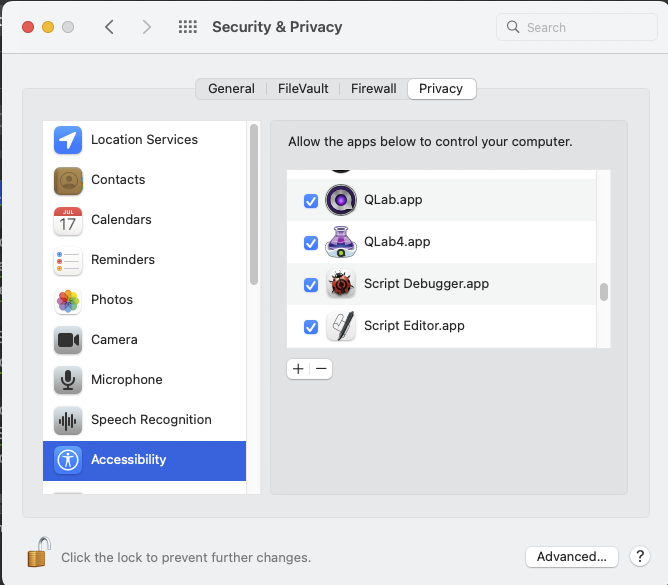Screen dimensions: 668x585
Task: Select Accessibility label in sidebar
Action: point(129,460)
